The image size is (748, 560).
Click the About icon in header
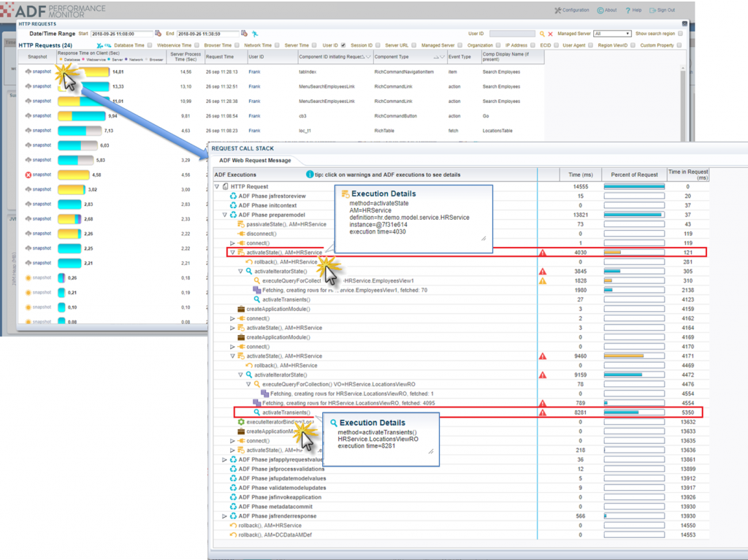tap(600, 10)
